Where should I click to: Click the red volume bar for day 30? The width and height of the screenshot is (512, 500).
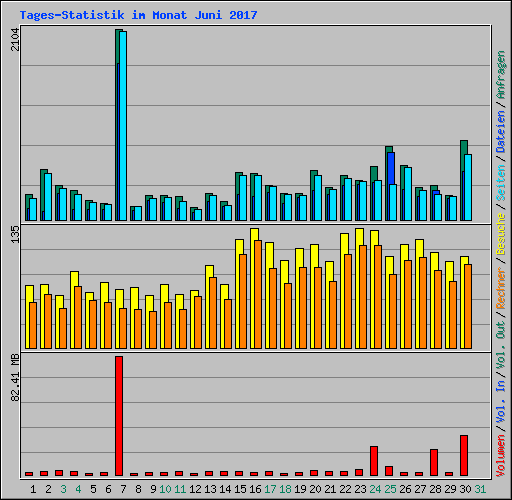[464, 455]
